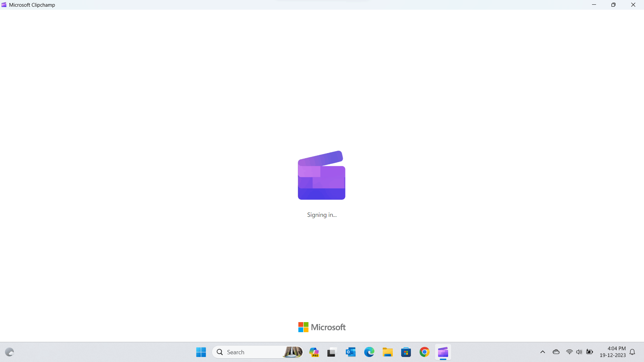
Task: Launch Microsoft Edge from the taskbar
Action: point(369,352)
